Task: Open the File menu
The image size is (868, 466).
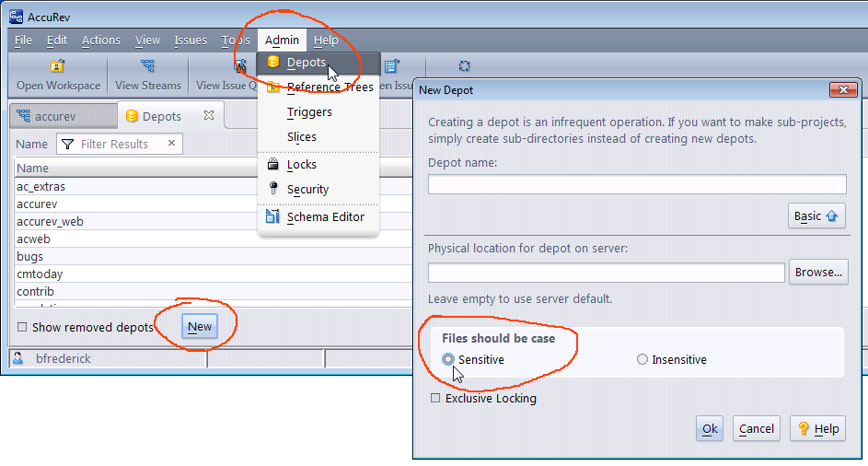Action: tap(23, 41)
